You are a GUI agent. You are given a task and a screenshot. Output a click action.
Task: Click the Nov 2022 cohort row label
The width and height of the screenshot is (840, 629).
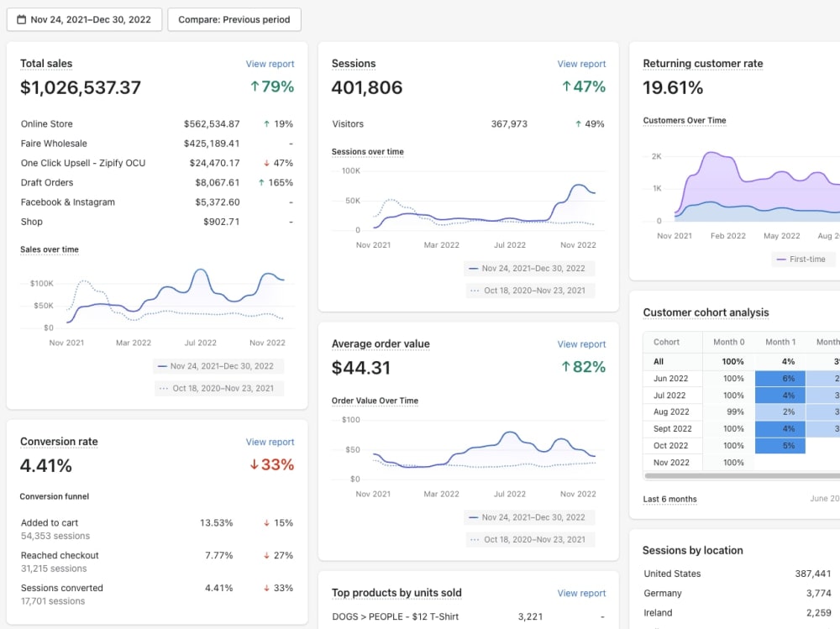671,463
